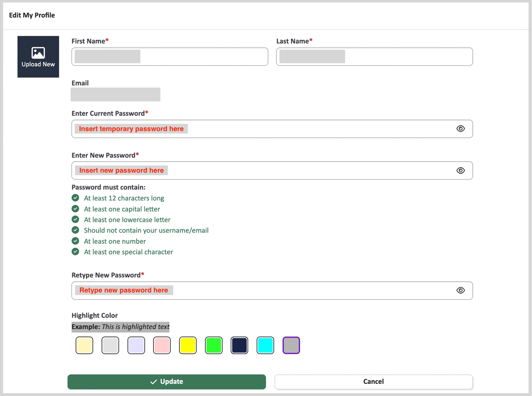The height and width of the screenshot is (396, 532).
Task: Click the Enter New Password field
Action: 271,170
